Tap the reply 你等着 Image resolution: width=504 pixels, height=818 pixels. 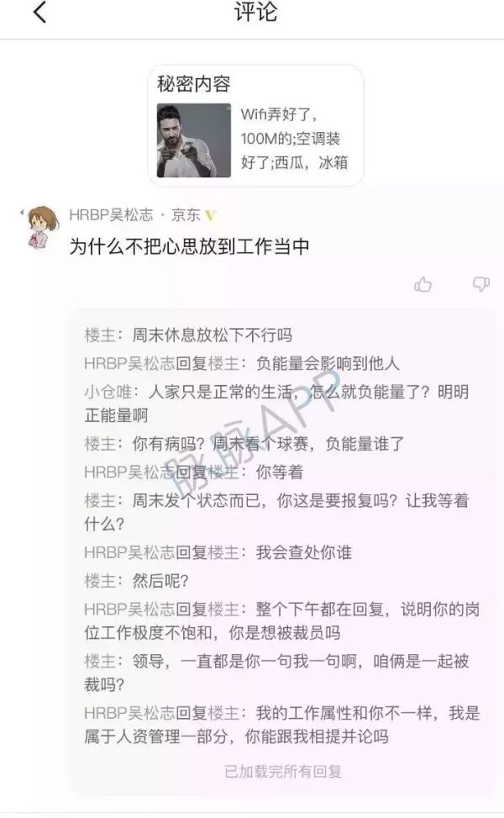coord(194,472)
